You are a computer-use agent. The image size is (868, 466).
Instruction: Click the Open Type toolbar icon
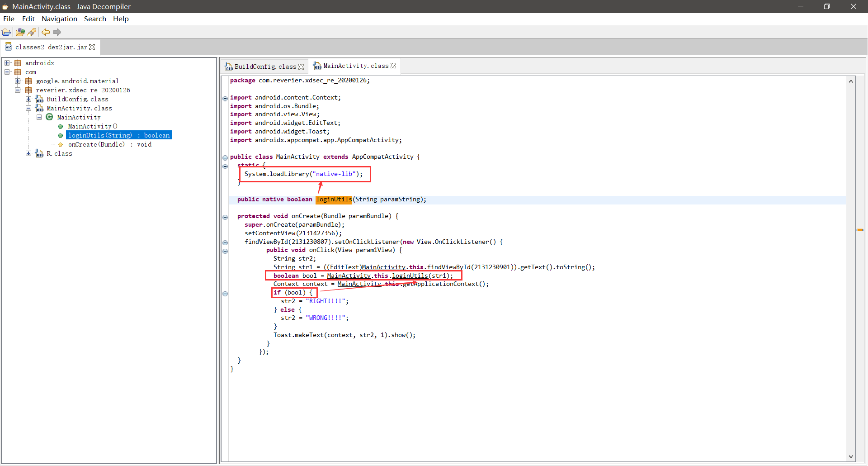point(20,32)
